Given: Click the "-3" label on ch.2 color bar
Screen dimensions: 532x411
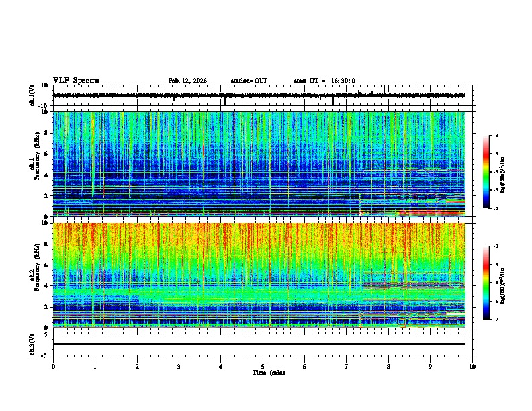Looking at the screenshot, I should [x=495, y=246].
